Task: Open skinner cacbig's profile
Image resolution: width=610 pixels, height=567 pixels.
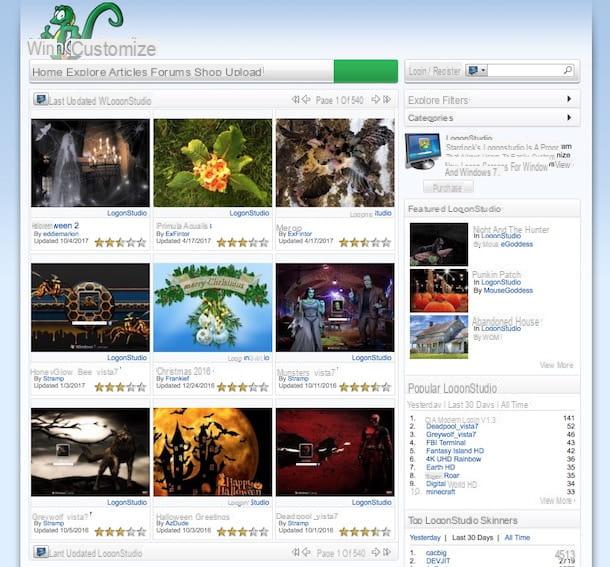Action: (x=436, y=553)
